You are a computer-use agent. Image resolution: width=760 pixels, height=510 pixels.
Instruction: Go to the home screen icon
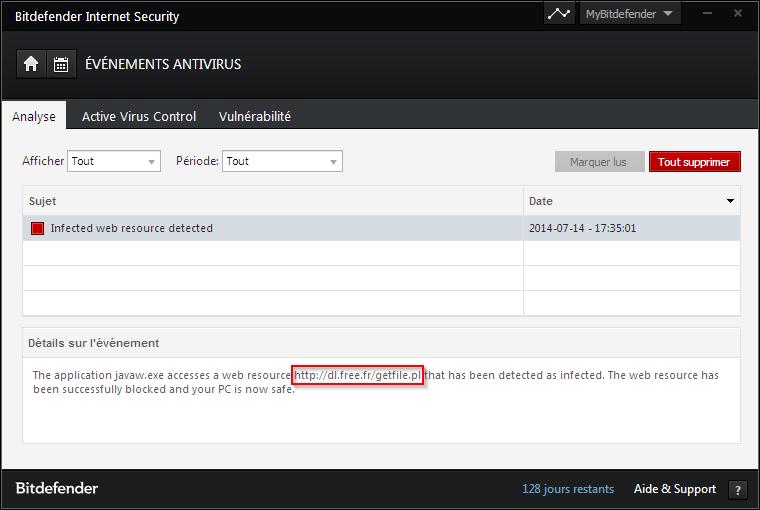31,64
